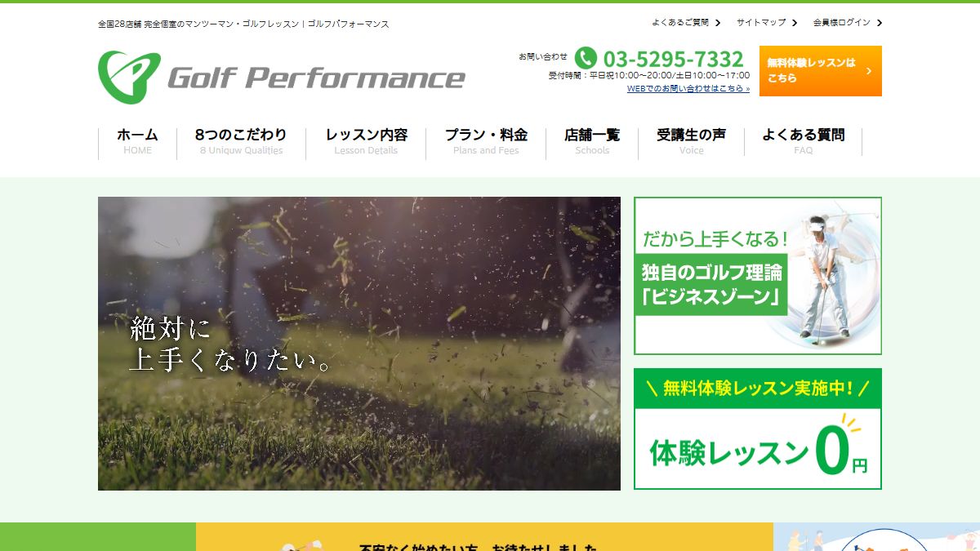Click the 全国28店舗 tagline text
980x551 pixels.
tap(243, 24)
